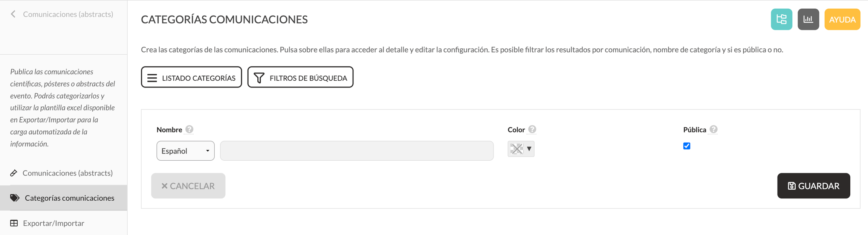
Task: Open the bar chart statistics icon
Action: [x=808, y=19]
